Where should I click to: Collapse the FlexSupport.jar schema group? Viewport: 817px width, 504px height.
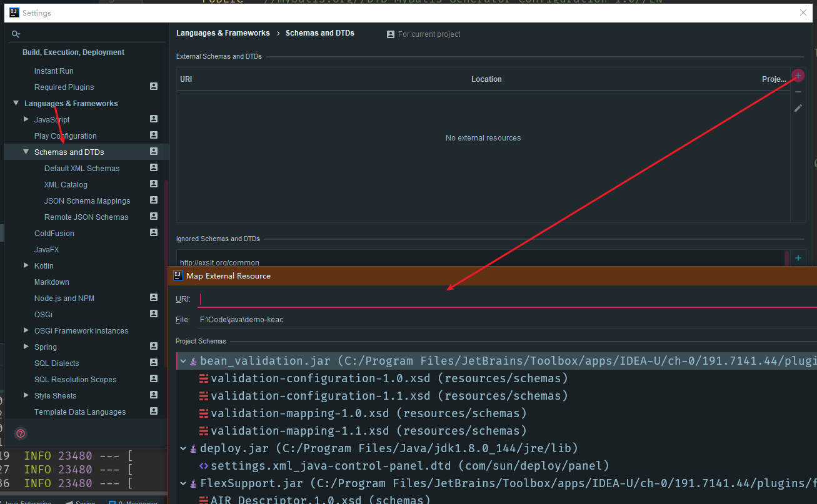tap(183, 483)
